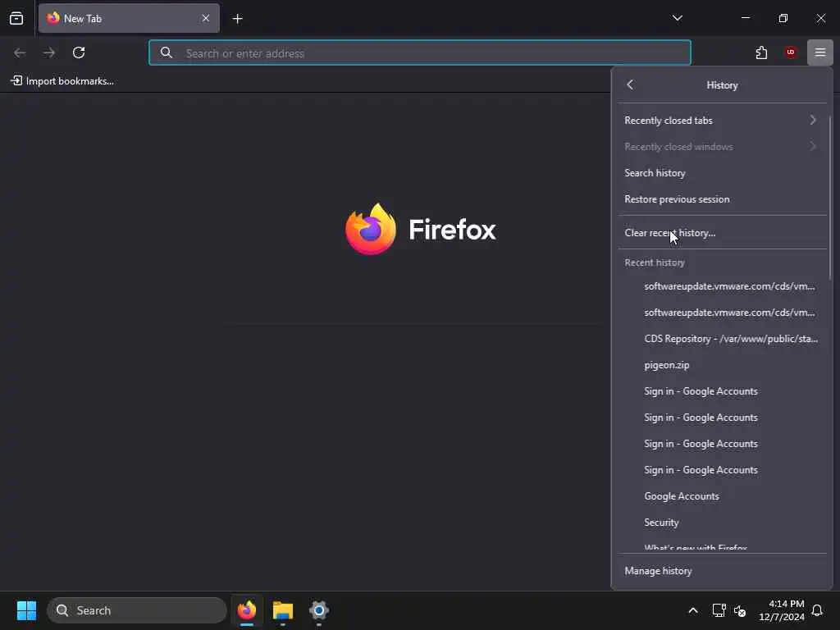The width and height of the screenshot is (840, 630).
Task: Show hidden system tray icons
Action: click(x=692, y=610)
